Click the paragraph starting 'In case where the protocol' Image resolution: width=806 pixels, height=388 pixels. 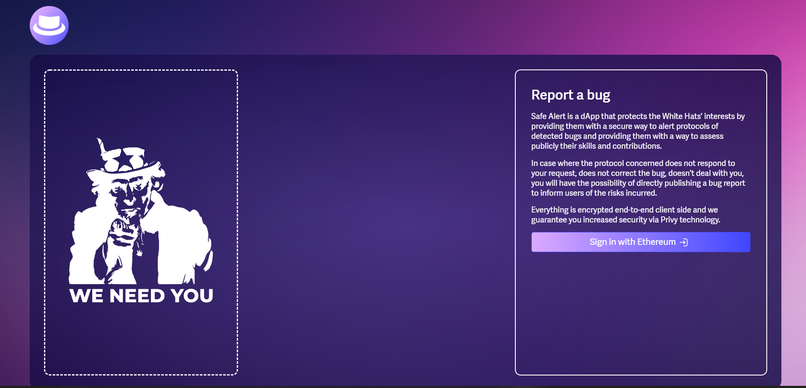tap(638, 178)
